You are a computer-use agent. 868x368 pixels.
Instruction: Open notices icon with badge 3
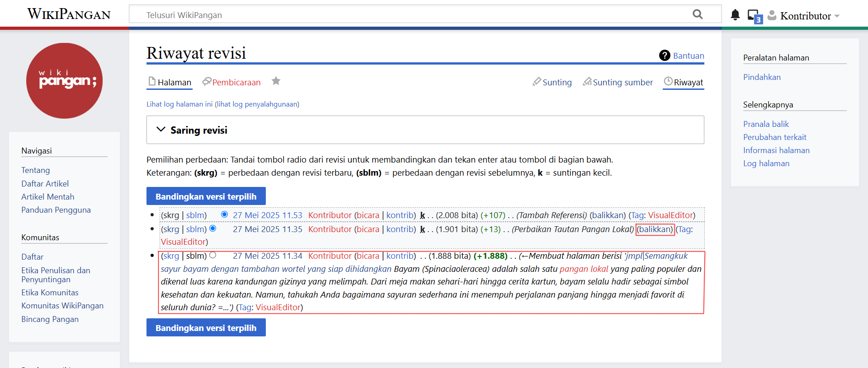pos(754,16)
